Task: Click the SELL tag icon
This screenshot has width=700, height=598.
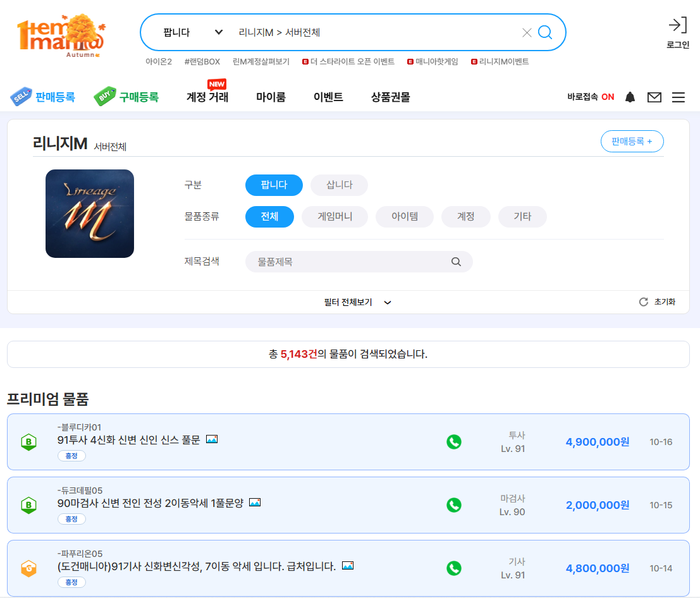Action: [x=21, y=96]
